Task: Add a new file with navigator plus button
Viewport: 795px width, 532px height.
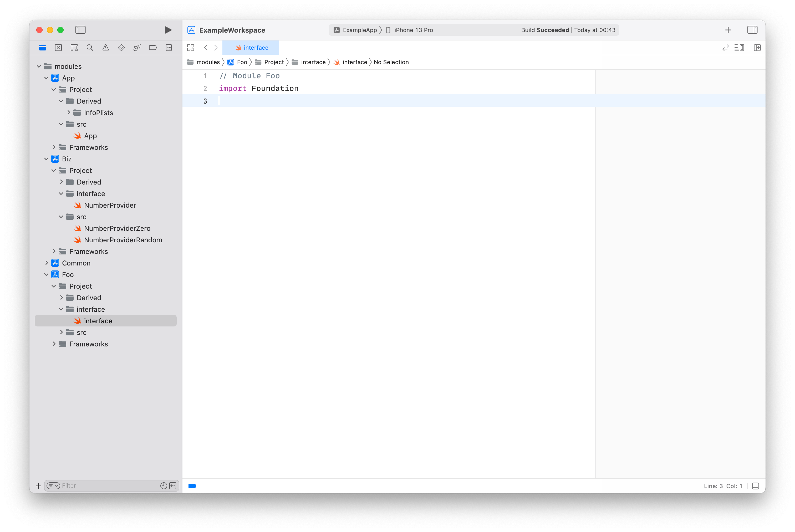Action: pos(38,486)
